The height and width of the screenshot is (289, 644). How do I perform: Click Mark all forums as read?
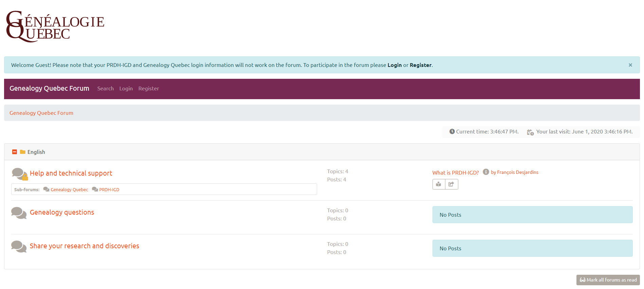tap(608, 280)
